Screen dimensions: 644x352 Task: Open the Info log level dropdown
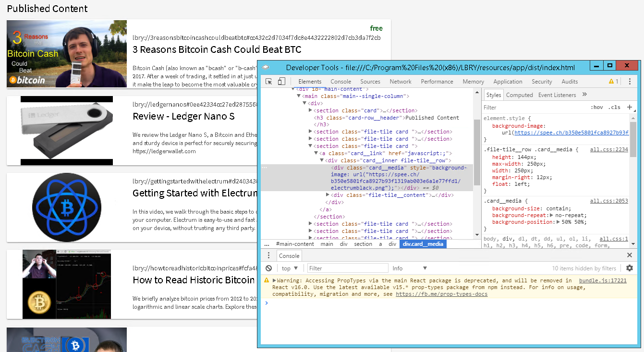coord(409,268)
